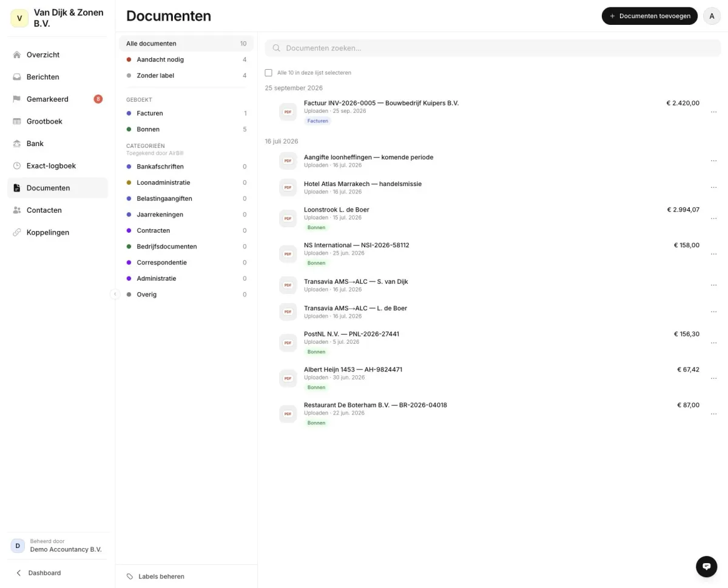Open more options for Restaurant De Boterham

click(x=713, y=413)
